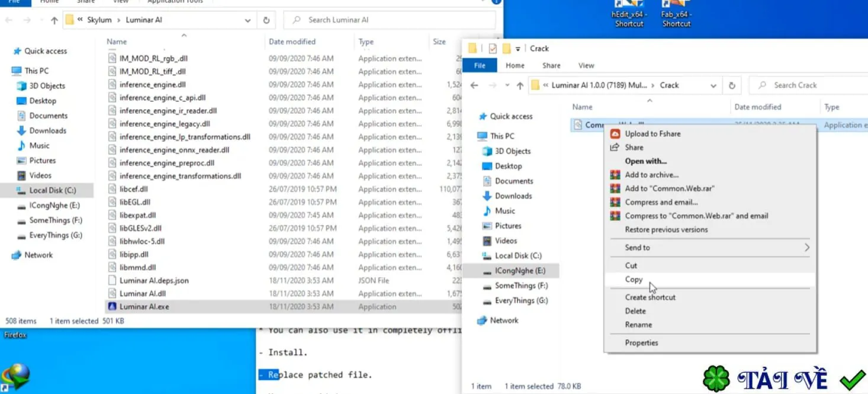Click Desktop icon in Luminar AI window sidebar

21,101
